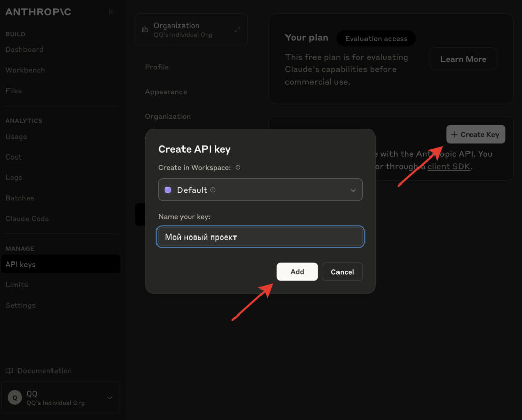Screen dimensions: 522x420
Task: Open the Default workspace dropdown
Action: tap(260, 190)
